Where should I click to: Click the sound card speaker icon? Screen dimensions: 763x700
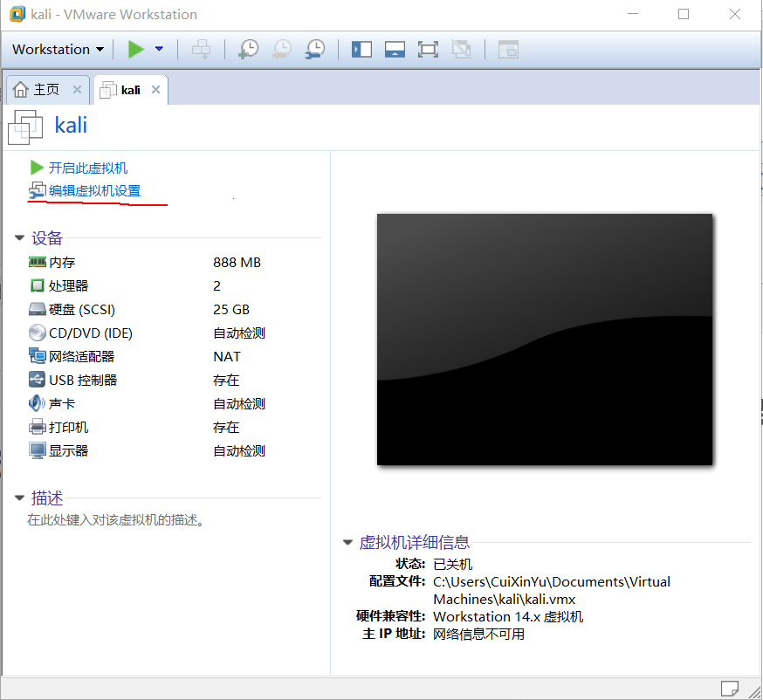37,403
